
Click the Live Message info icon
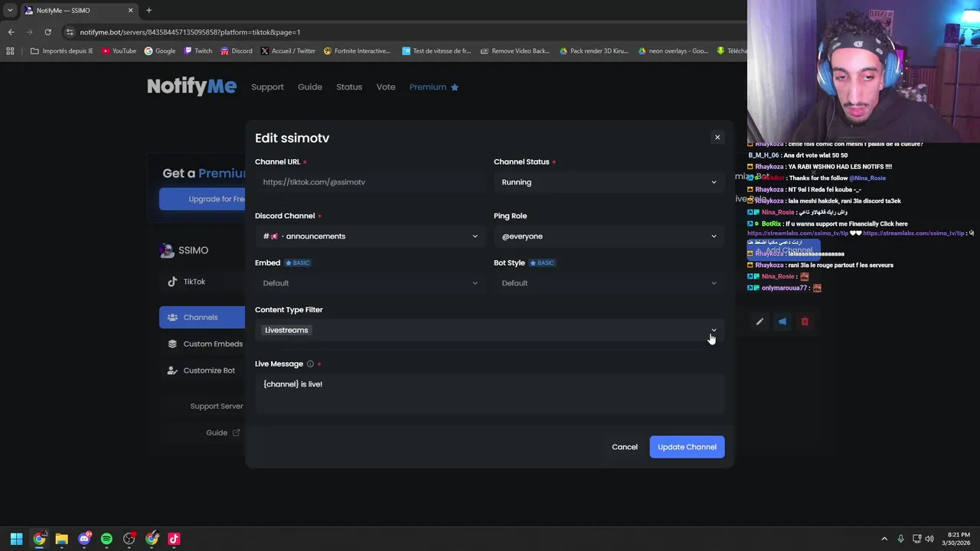click(310, 364)
